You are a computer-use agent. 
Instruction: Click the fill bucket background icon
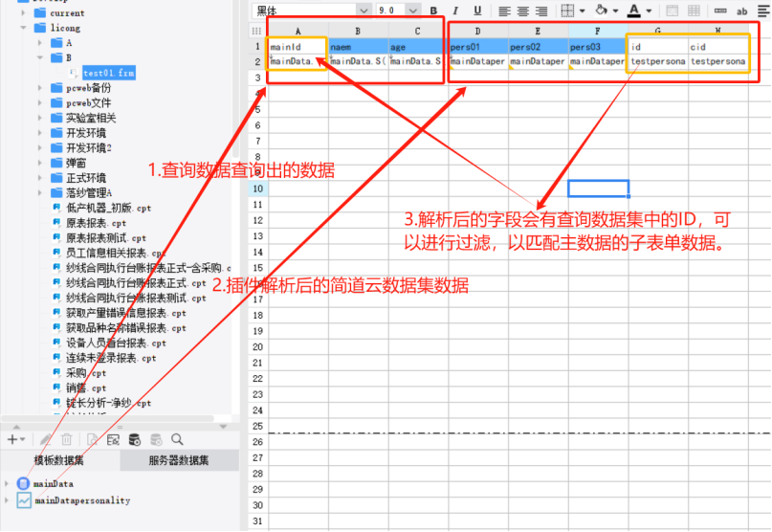point(601,10)
